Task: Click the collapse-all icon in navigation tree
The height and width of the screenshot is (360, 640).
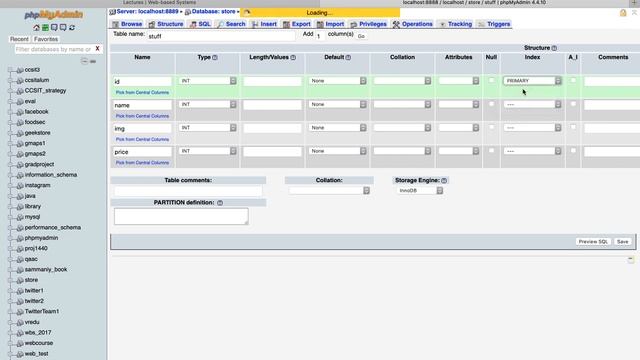Action: pos(84,61)
